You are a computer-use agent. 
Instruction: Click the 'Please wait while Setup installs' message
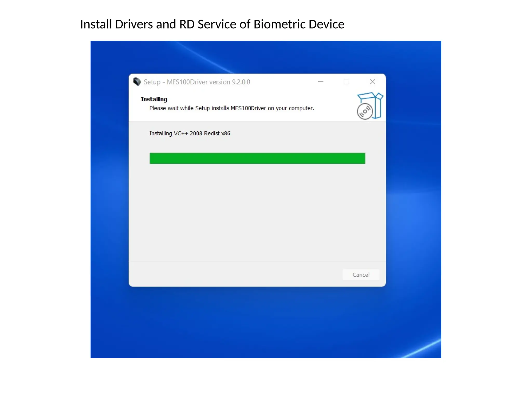232,108
